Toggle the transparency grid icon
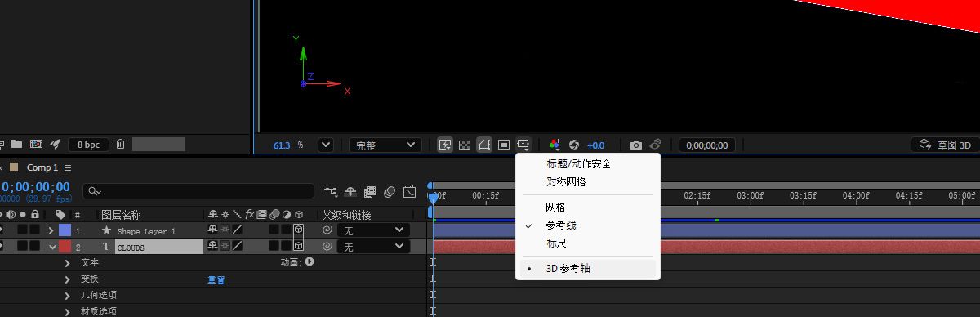980x317 pixels. pos(465,145)
